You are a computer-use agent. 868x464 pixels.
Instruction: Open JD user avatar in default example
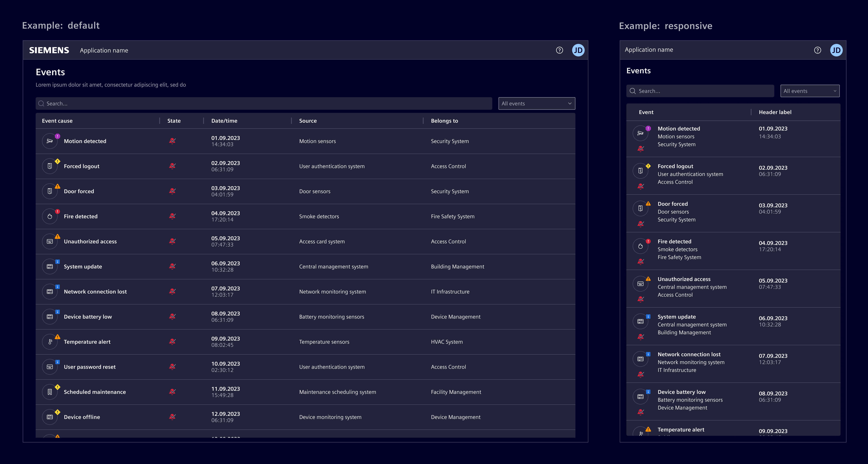coord(578,50)
